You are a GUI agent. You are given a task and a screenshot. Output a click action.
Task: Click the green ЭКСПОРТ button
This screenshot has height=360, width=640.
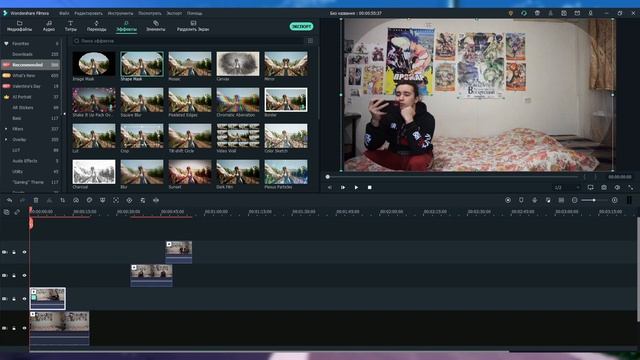point(301,26)
